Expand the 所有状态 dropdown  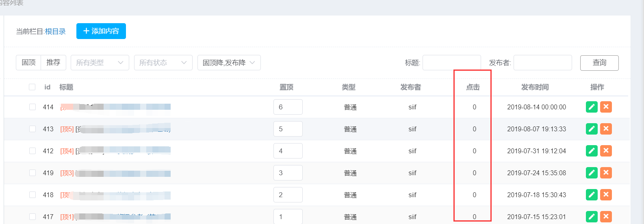[163, 63]
